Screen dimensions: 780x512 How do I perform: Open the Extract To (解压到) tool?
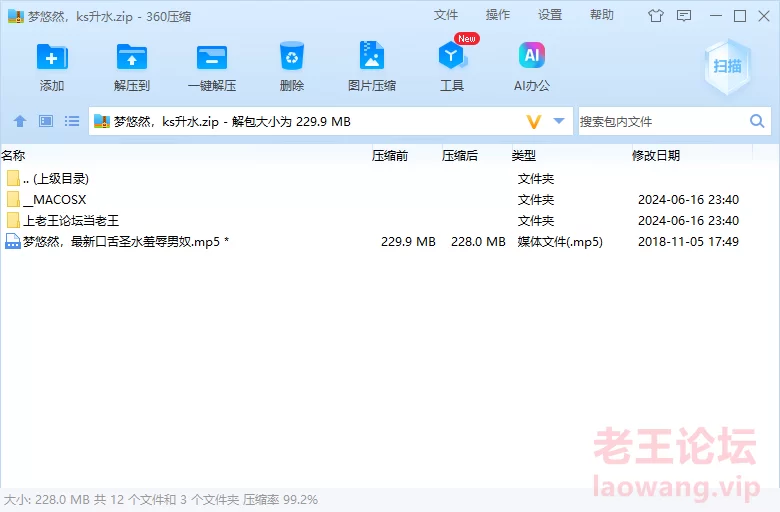point(131,57)
